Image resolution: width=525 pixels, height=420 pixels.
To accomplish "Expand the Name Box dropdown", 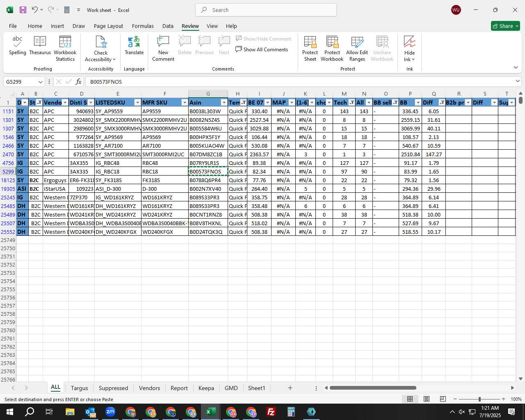I will (x=40, y=82).
